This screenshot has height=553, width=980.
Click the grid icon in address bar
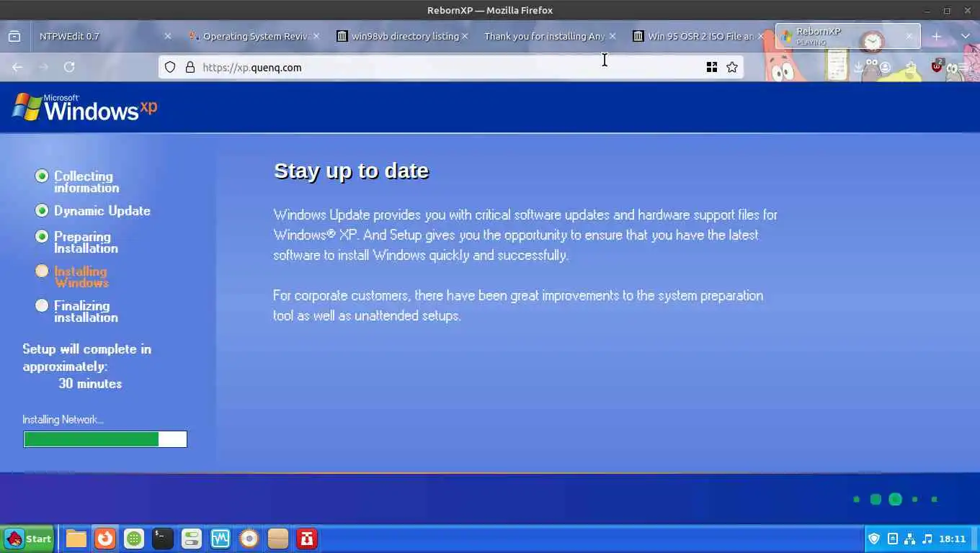(712, 67)
